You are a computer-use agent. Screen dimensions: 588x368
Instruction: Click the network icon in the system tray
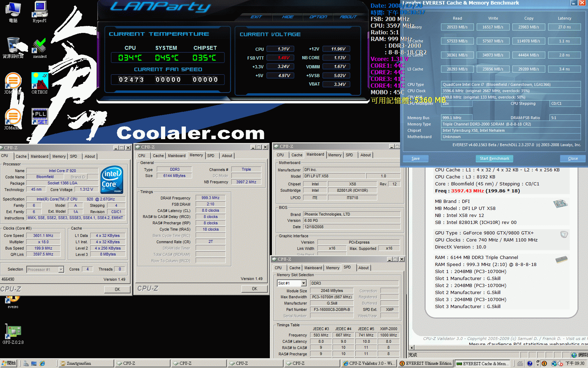[554, 363]
